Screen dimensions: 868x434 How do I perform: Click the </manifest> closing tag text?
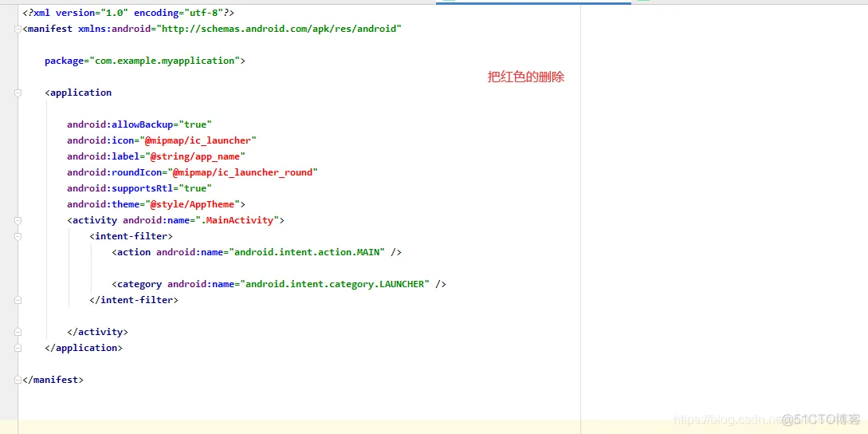click(x=53, y=381)
